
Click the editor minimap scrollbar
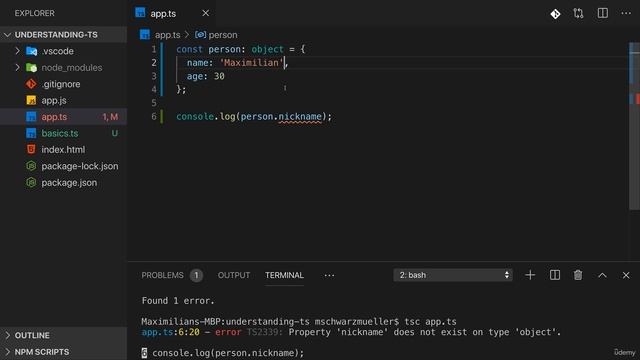(634, 127)
